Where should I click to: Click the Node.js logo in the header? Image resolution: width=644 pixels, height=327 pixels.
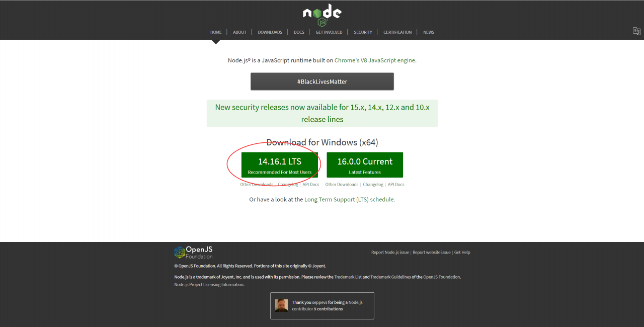[322, 15]
